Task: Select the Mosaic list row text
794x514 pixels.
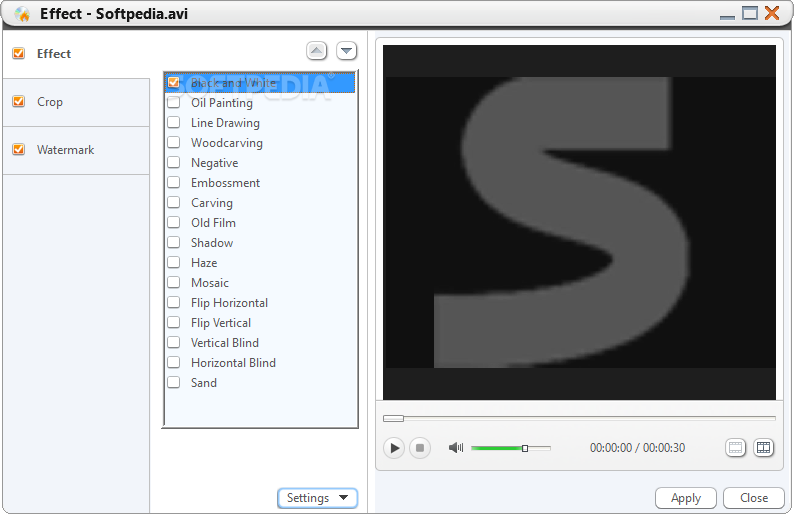Action: click(x=210, y=283)
